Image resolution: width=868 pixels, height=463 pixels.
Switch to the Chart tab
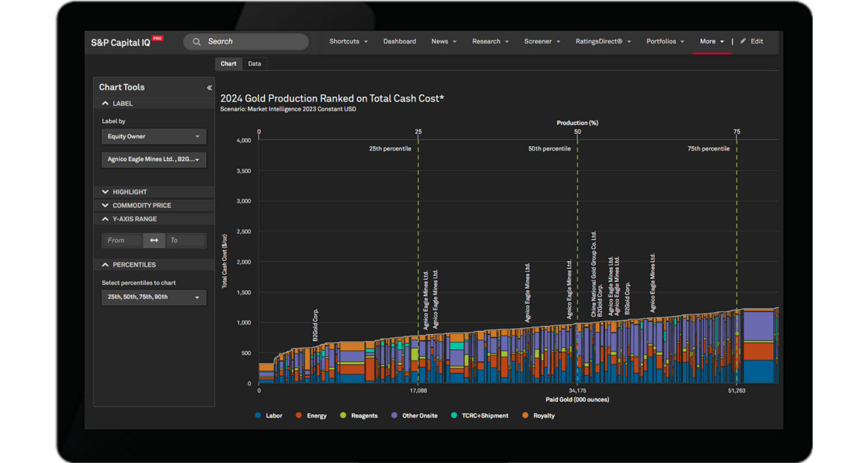pos(229,64)
